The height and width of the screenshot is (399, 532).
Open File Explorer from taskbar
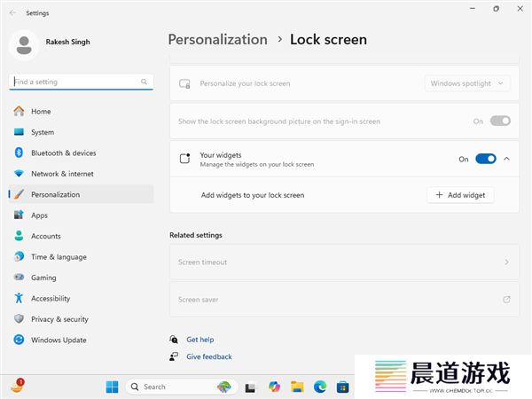[297, 387]
